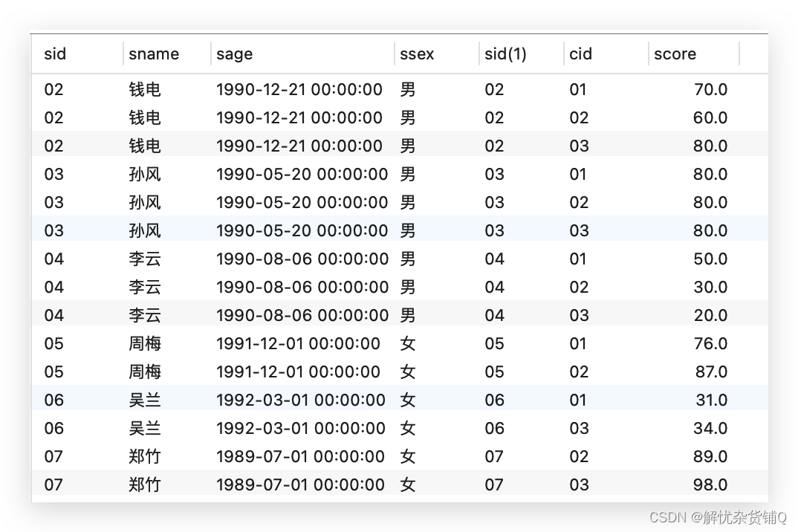
Task: Select sid(1) value 03 in 孙风's cid 03 row
Action: [494, 230]
